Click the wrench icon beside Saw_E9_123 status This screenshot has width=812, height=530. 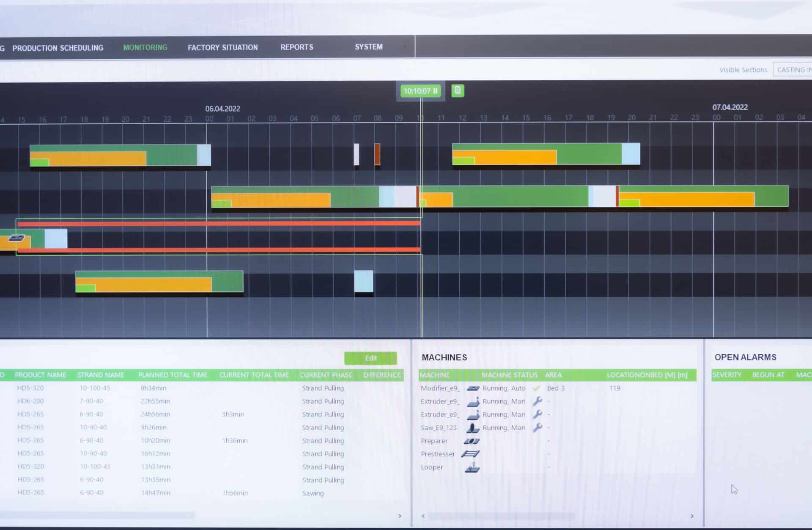pos(537,428)
